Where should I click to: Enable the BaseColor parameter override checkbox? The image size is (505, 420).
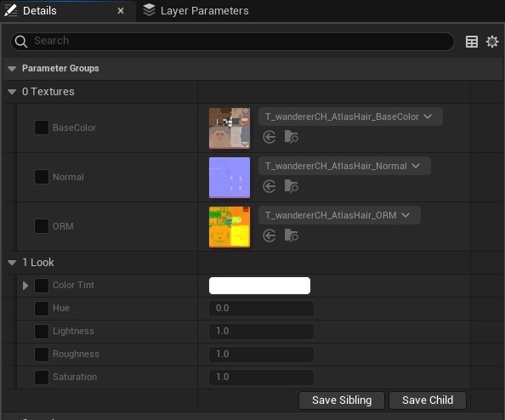pyautogui.click(x=42, y=128)
